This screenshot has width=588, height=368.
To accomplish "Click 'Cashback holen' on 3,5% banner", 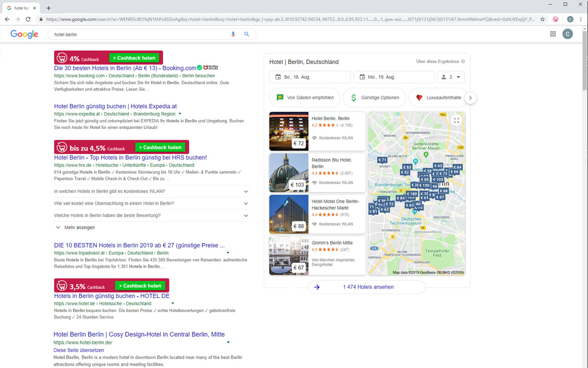I will tap(140, 286).
